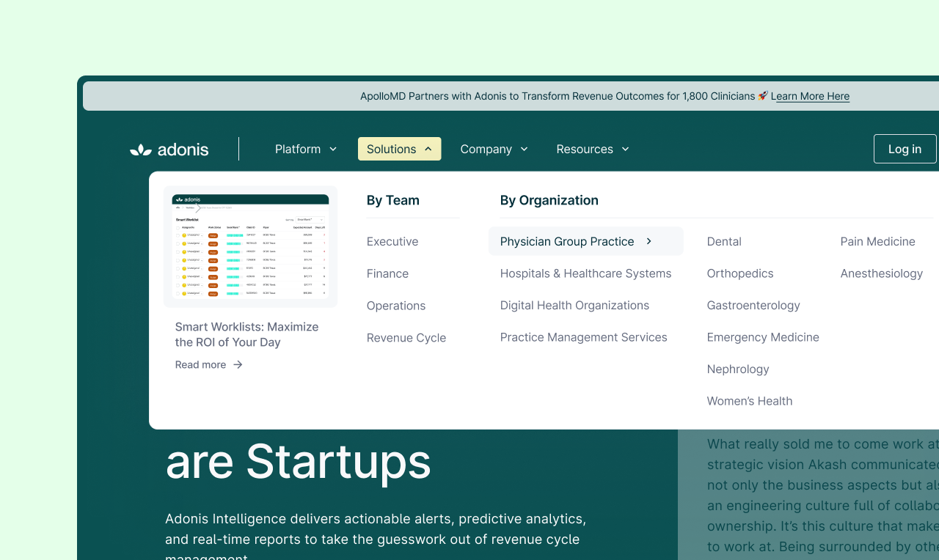Select Executive under By Team
The image size is (939, 560).
pyautogui.click(x=392, y=241)
